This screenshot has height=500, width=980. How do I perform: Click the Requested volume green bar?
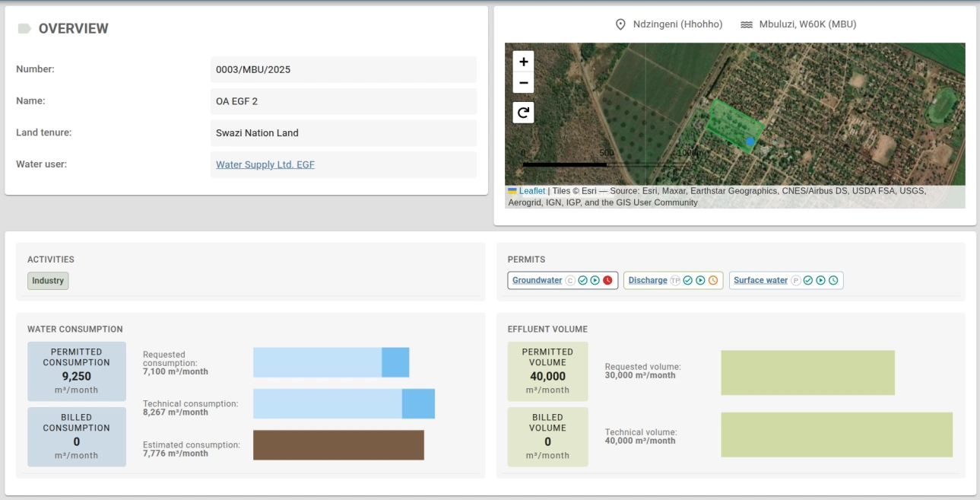(x=808, y=373)
